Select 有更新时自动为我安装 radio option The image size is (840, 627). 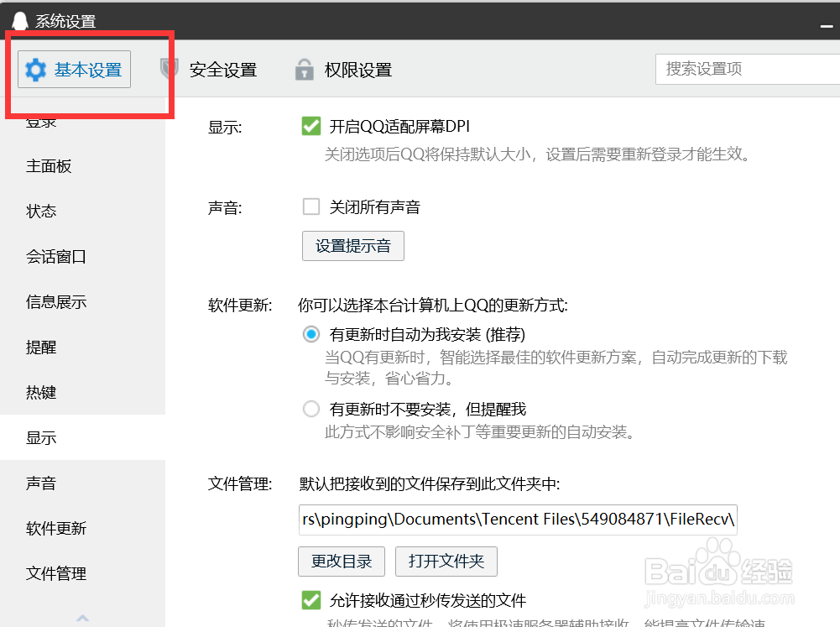[x=311, y=334]
